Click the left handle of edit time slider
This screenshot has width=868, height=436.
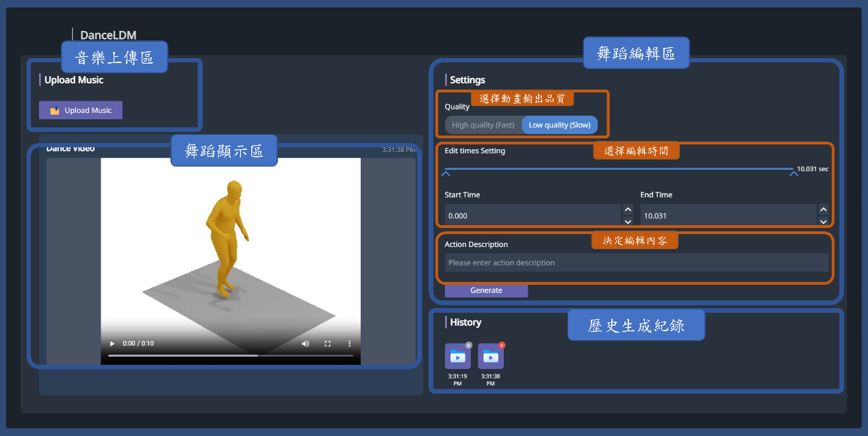coord(446,174)
